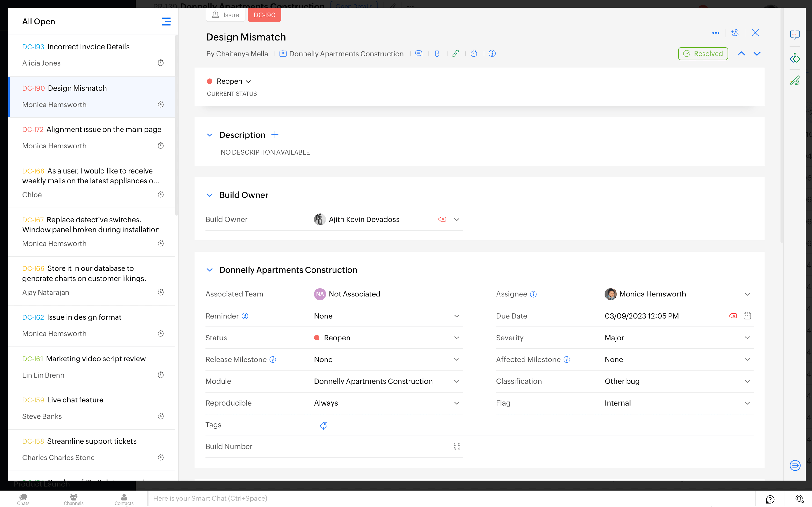
Task: Collapse the Description section
Action: click(x=209, y=135)
